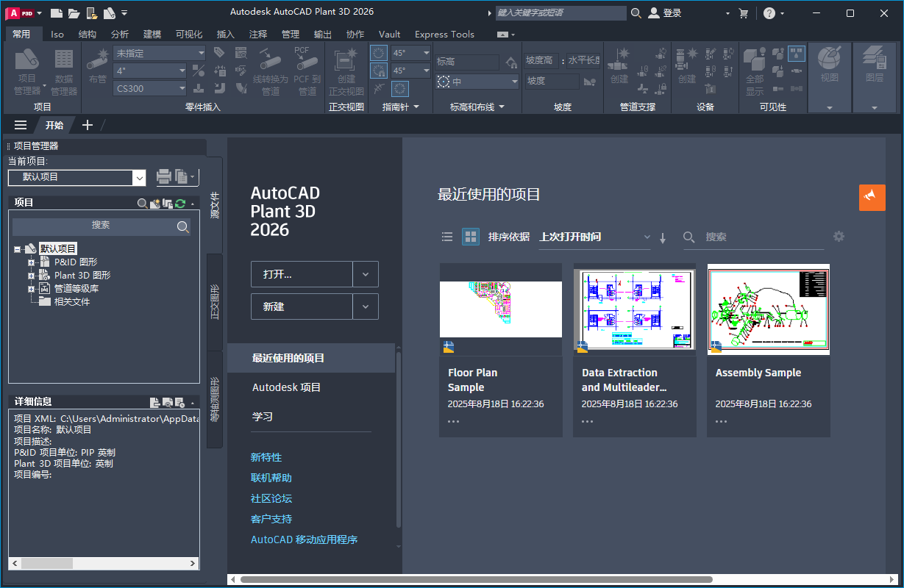904x588 pixels.
Task: Toggle list view for recent documents
Action: click(446, 237)
